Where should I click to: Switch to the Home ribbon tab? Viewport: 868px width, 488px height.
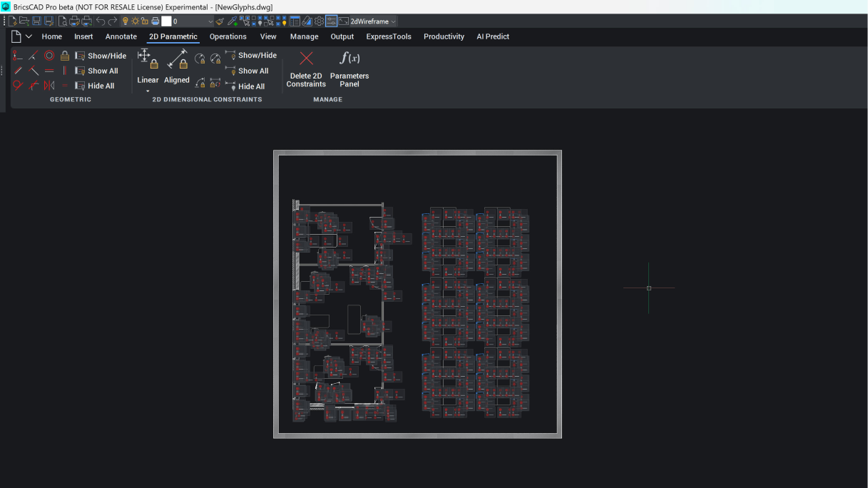click(x=52, y=36)
